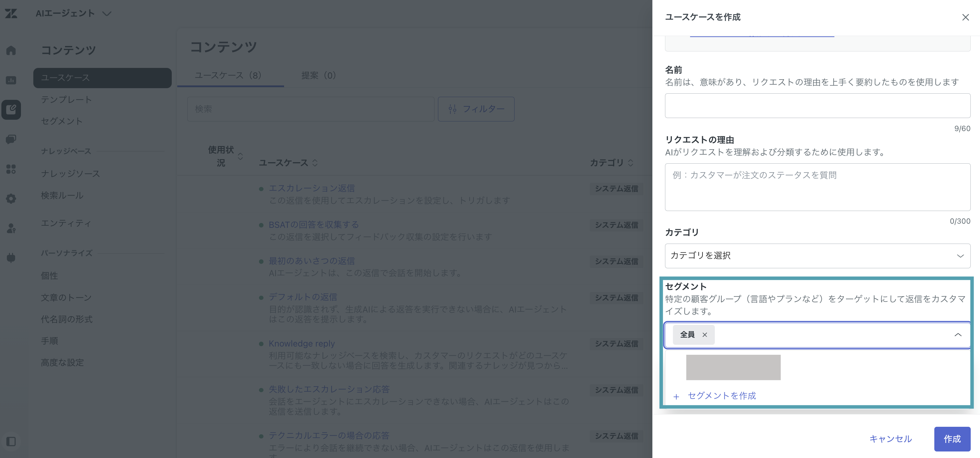The height and width of the screenshot is (458, 980).
Task: Collapse the sidebar with the bottom panel icon
Action: coord(11,441)
